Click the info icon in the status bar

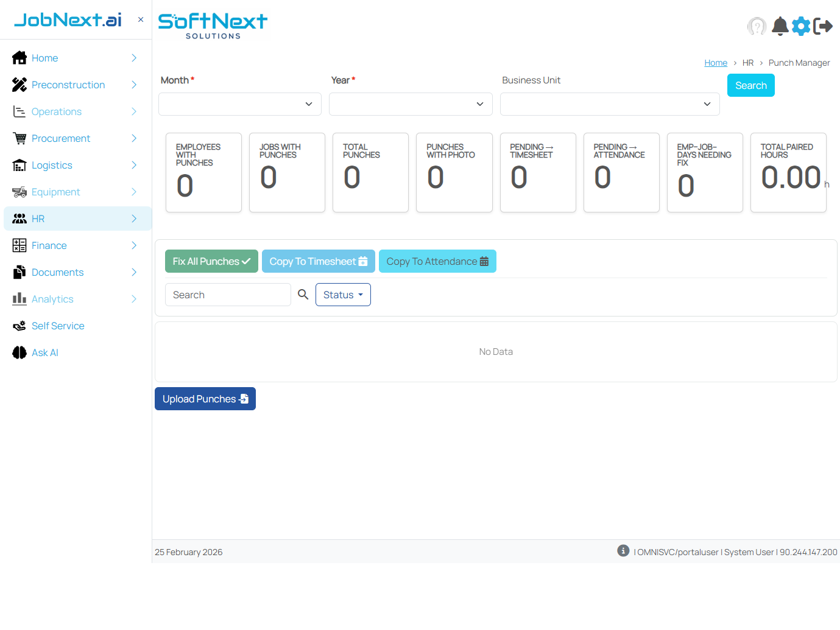623,550
